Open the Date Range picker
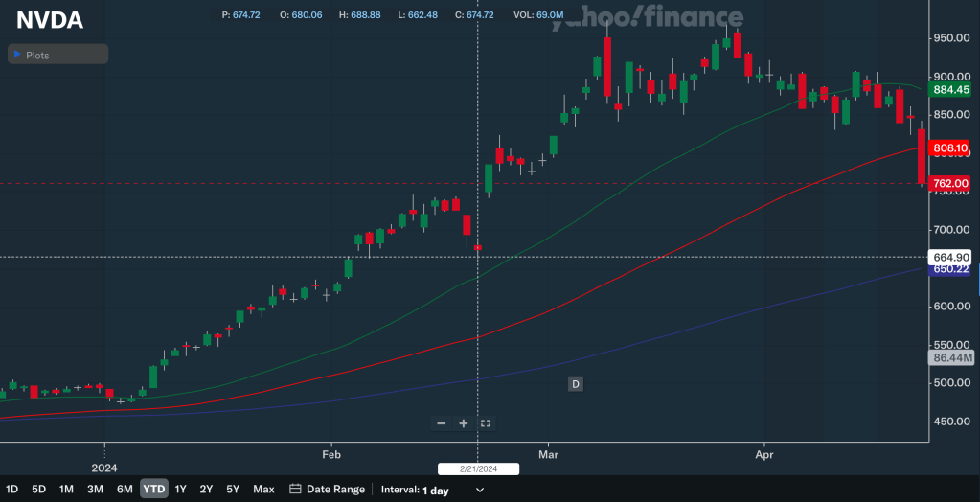Screen dimensions: 980x502 point(335,489)
